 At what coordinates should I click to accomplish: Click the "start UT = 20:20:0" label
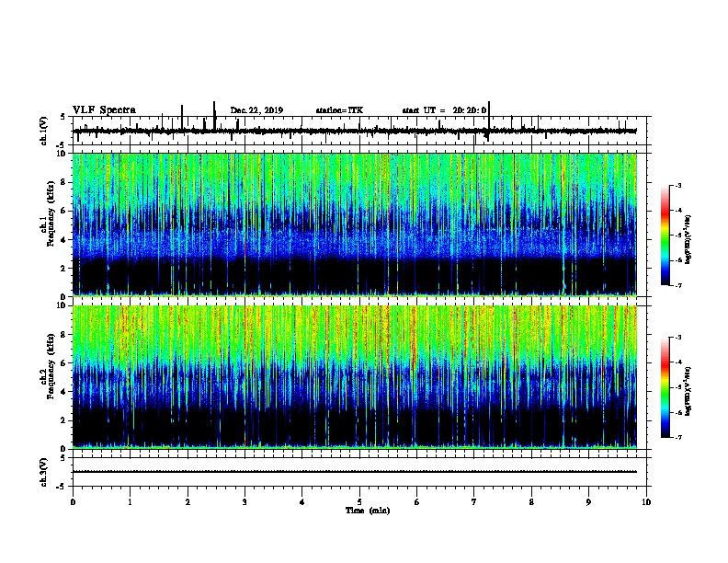(x=444, y=110)
